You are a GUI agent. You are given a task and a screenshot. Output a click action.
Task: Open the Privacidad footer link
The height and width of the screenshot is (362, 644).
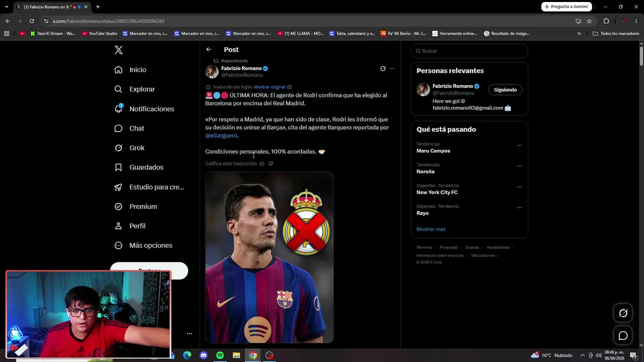click(x=448, y=247)
